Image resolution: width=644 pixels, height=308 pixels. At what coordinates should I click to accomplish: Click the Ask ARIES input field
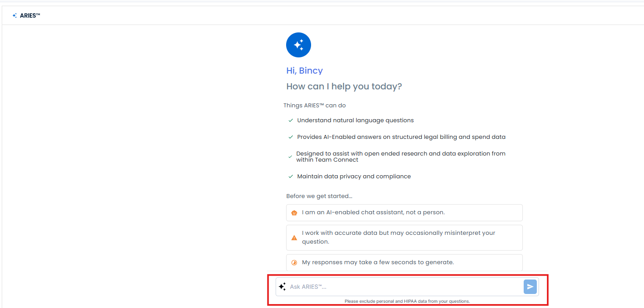pyautogui.click(x=407, y=287)
